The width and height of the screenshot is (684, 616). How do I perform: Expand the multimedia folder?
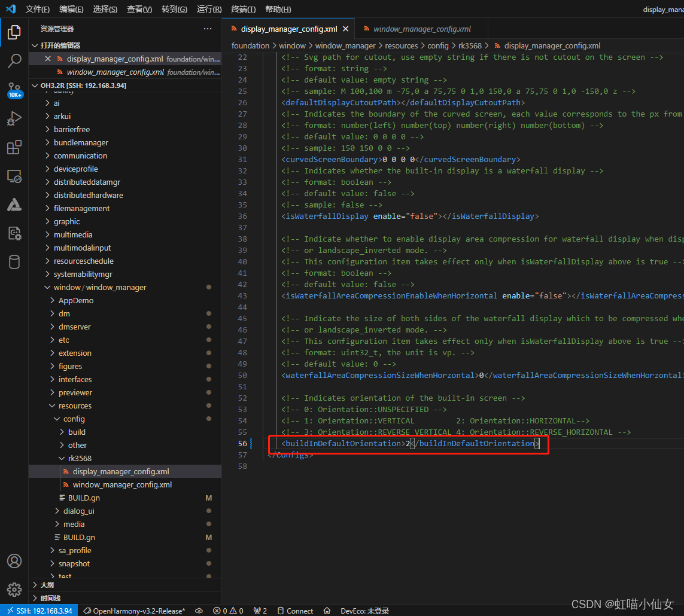pos(124,234)
